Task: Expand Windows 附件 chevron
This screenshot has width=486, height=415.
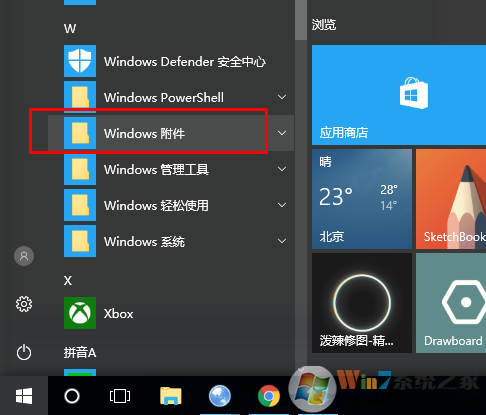Action: pyautogui.click(x=282, y=133)
